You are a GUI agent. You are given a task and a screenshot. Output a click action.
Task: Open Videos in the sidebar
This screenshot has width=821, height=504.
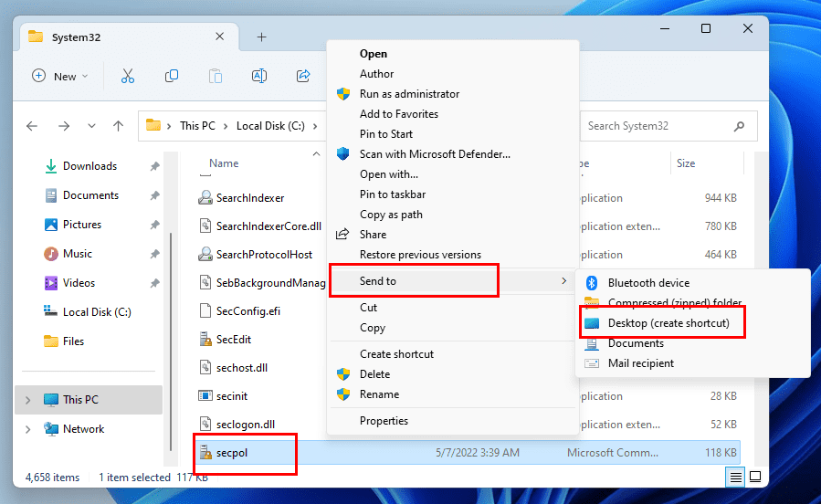coord(79,284)
